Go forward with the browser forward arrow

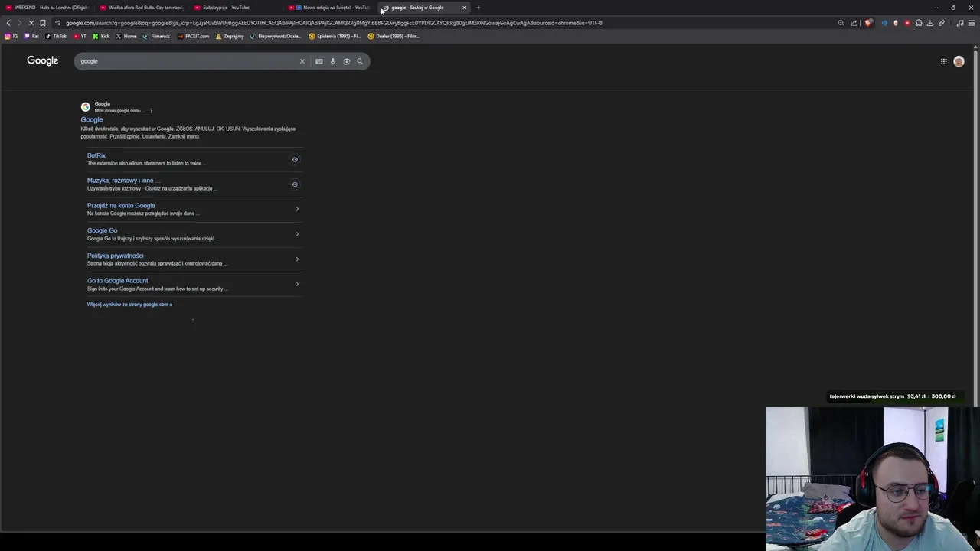20,23
